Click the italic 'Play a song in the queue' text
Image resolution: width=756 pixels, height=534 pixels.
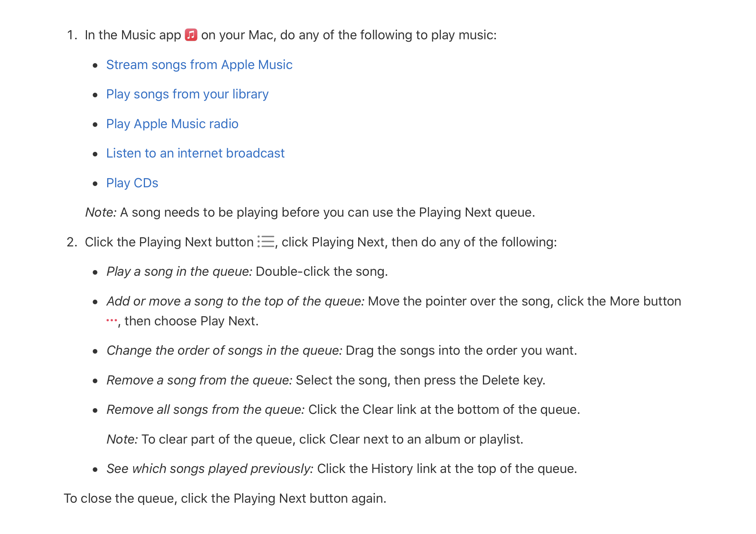(x=179, y=272)
